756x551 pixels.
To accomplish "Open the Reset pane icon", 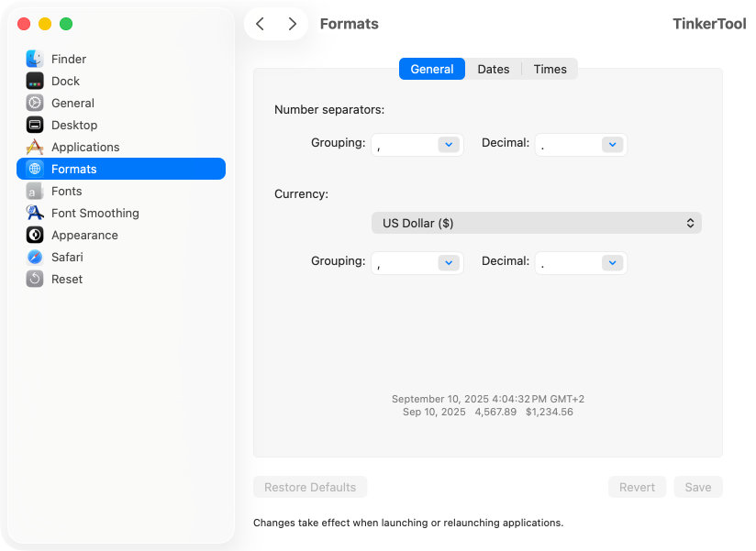I will 35,279.
